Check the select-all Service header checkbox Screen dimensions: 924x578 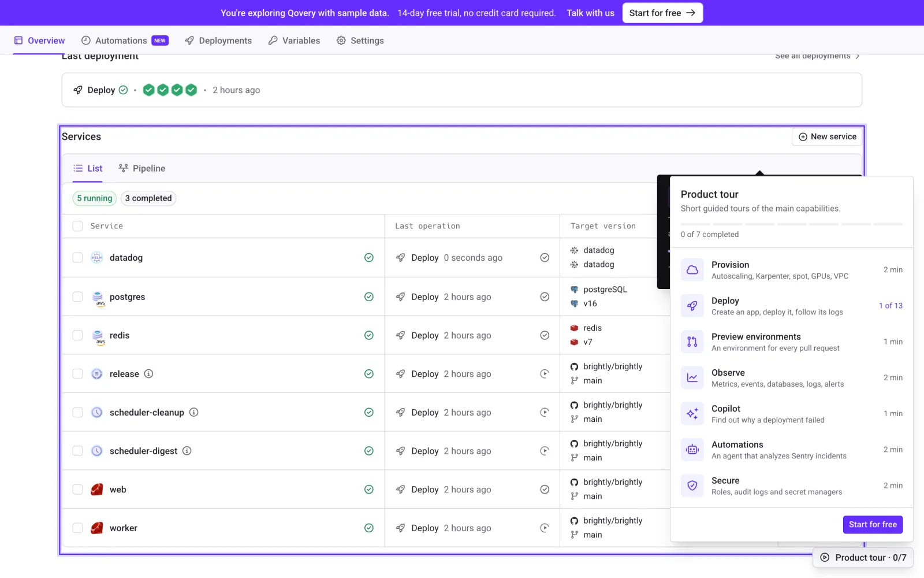click(77, 226)
